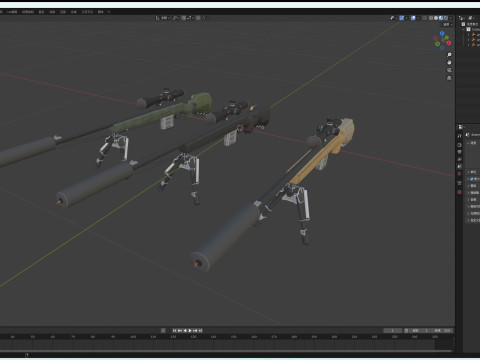Jump to the first frame button
This screenshot has height=360, width=480.
coord(174,330)
